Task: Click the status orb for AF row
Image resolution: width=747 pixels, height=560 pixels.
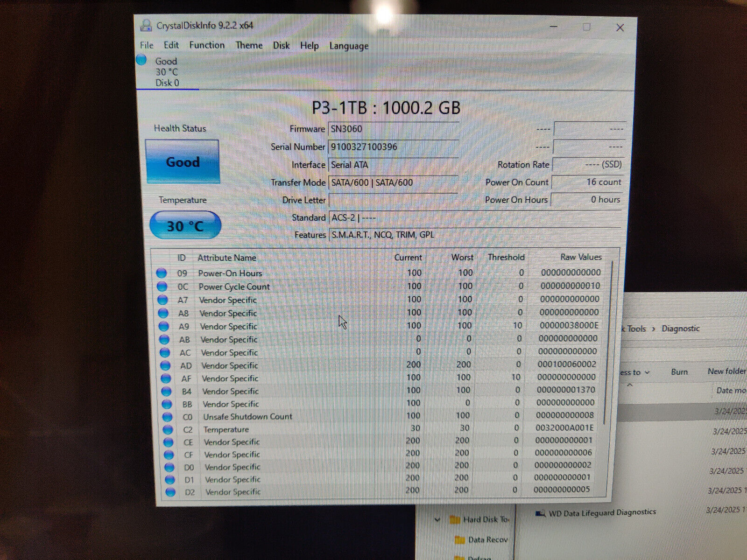Action: [x=166, y=378]
